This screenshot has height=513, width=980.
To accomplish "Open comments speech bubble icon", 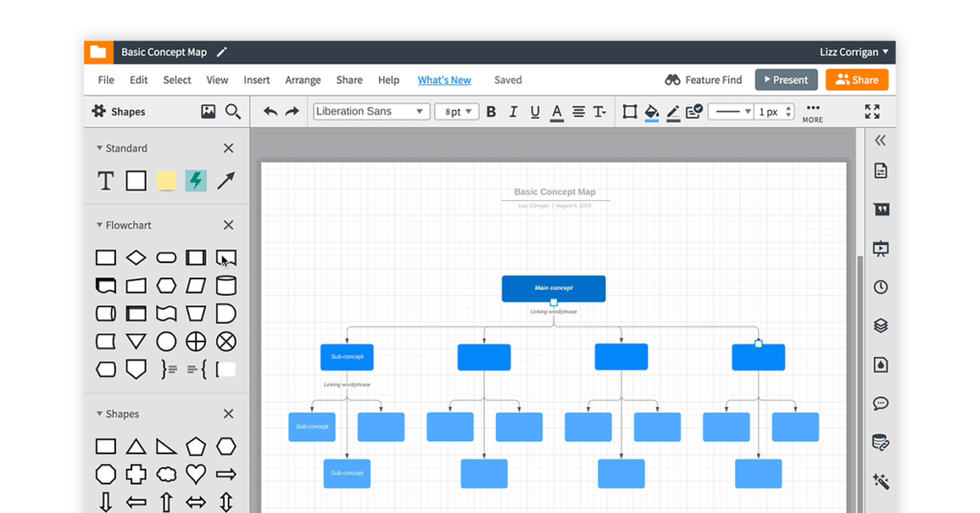I will pos(880,404).
